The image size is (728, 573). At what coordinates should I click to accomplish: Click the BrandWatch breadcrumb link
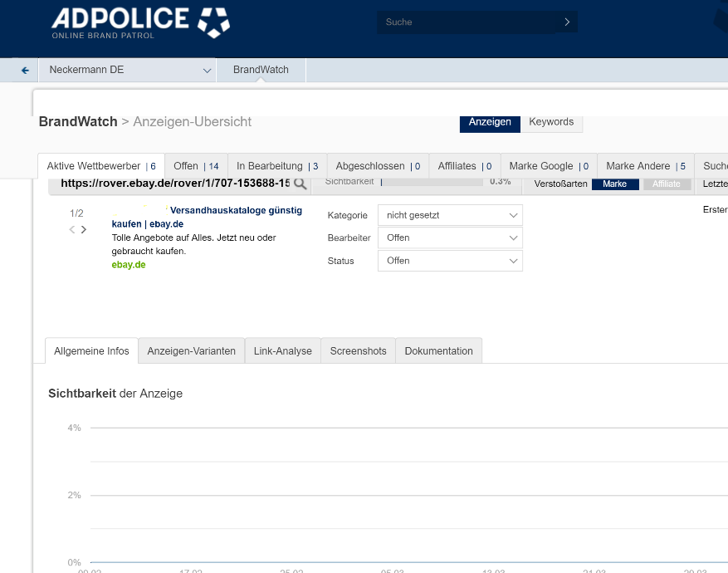point(78,121)
